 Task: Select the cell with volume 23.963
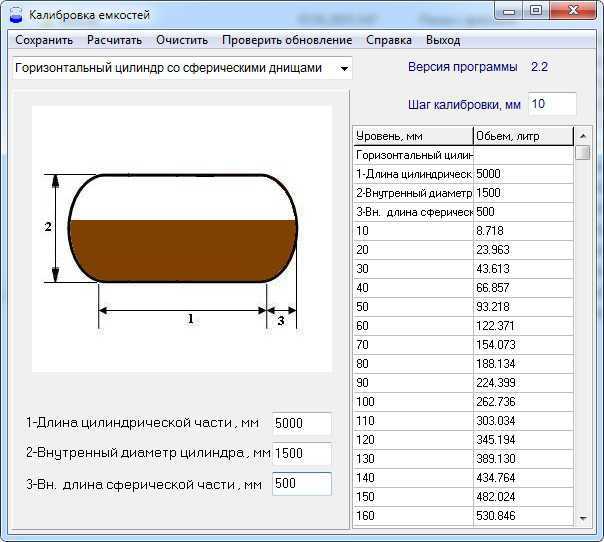tap(523, 250)
